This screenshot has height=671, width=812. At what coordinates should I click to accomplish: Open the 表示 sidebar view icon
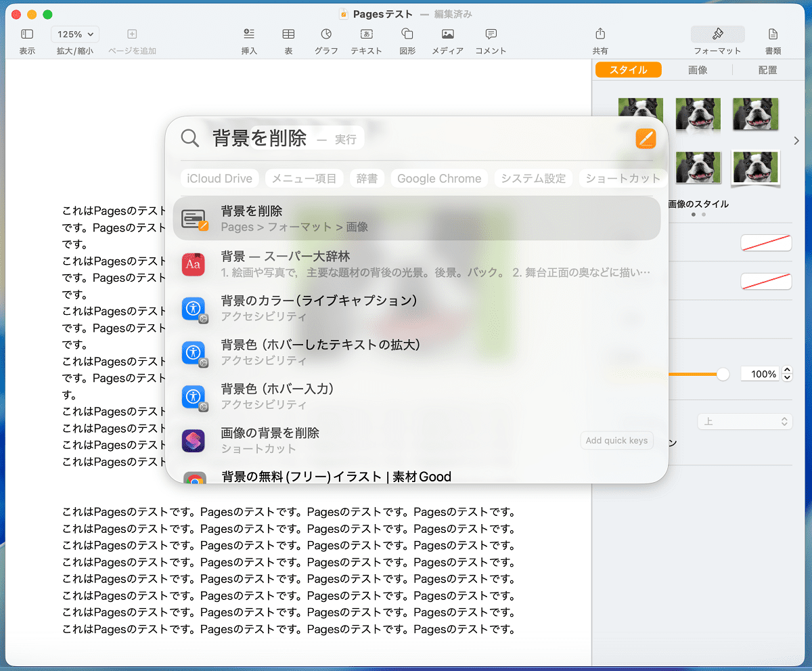tap(27, 34)
